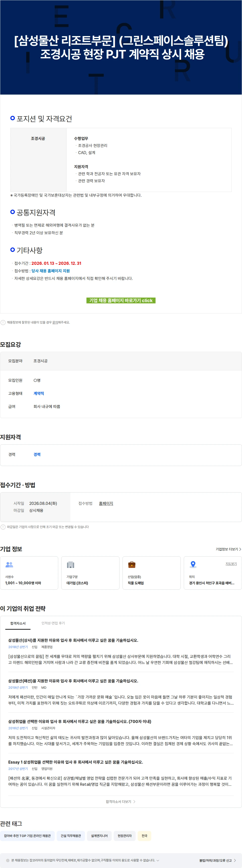
Task: Click the 공통지원자격 heading bullet icon
Action: coord(12,212)
